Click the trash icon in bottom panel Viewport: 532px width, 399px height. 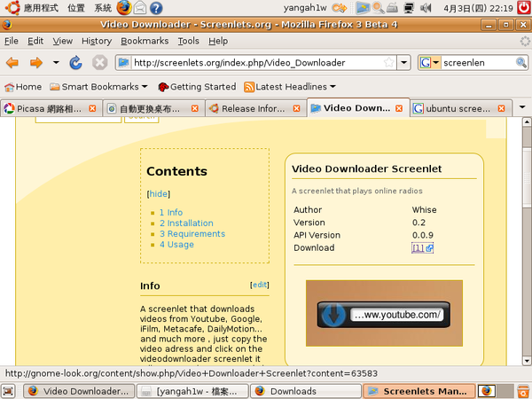tap(523, 391)
